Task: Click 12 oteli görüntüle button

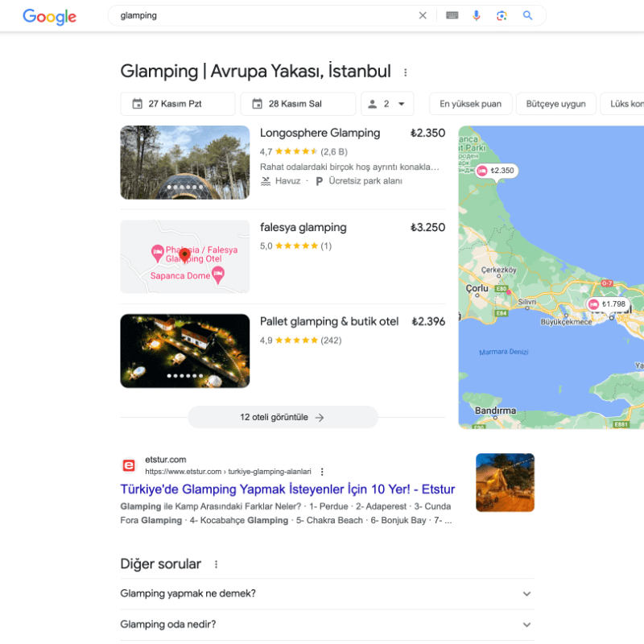Action: 283,417
